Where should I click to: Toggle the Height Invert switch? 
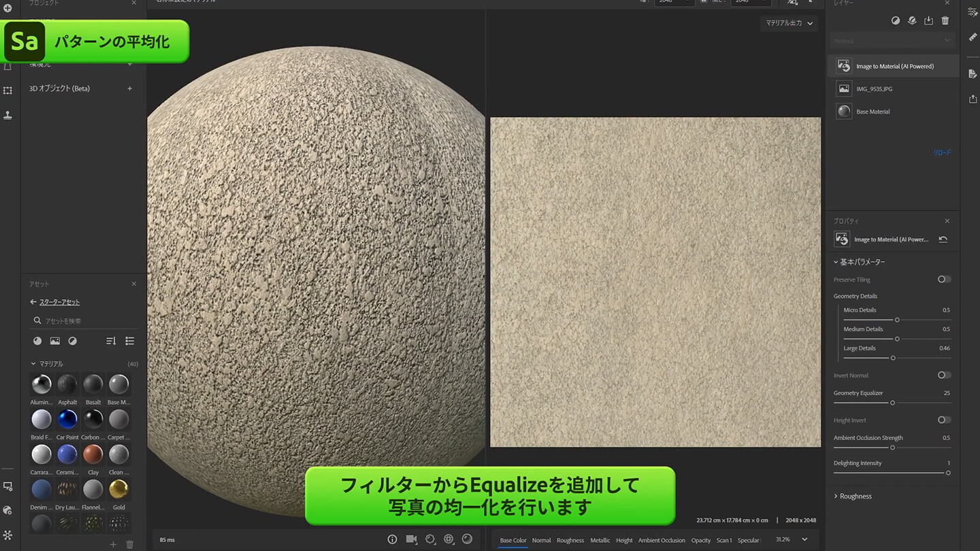coord(944,420)
